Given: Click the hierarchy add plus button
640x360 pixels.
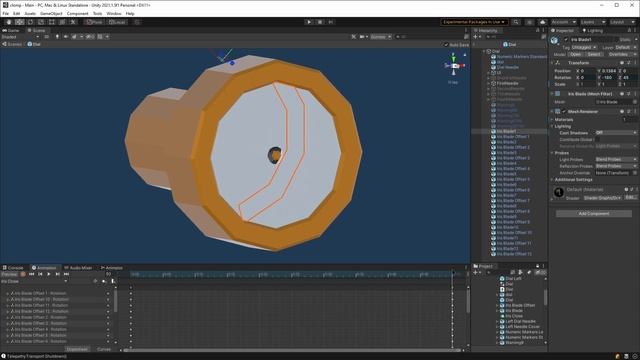Looking at the screenshot, I should click(476, 37).
